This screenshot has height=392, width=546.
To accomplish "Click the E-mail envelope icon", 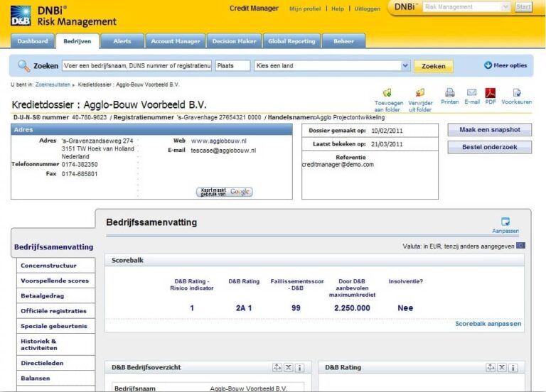I will (471, 92).
